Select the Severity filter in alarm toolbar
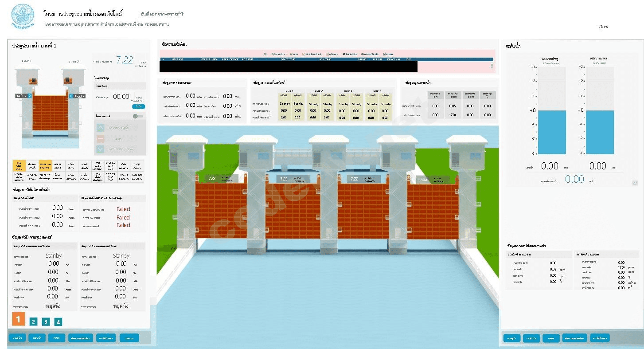644x349 pixels. [x=278, y=54]
